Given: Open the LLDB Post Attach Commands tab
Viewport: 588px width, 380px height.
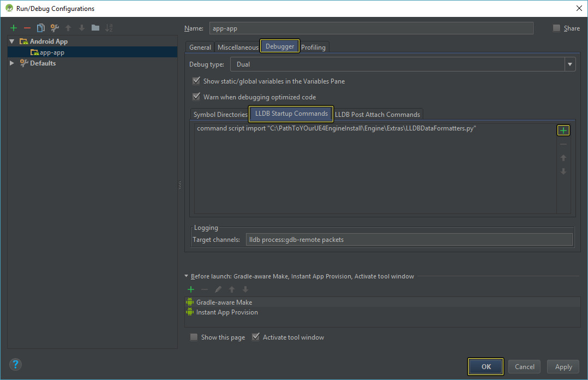Looking at the screenshot, I should 378,114.
